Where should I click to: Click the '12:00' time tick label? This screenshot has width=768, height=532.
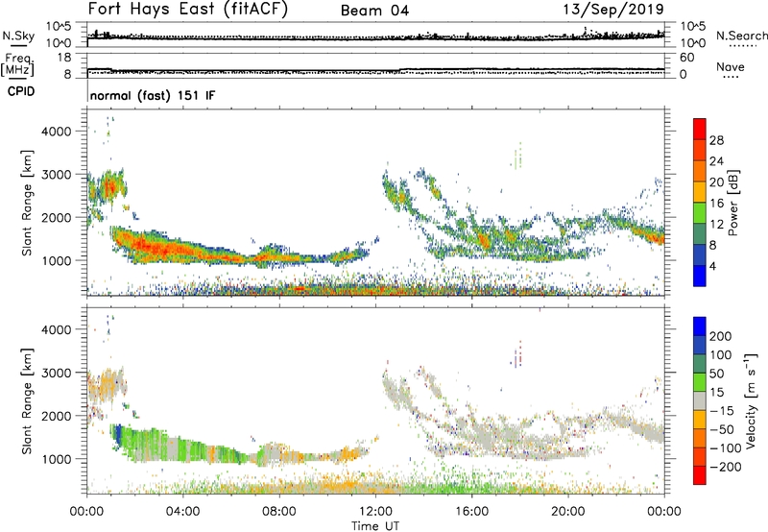(x=375, y=512)
